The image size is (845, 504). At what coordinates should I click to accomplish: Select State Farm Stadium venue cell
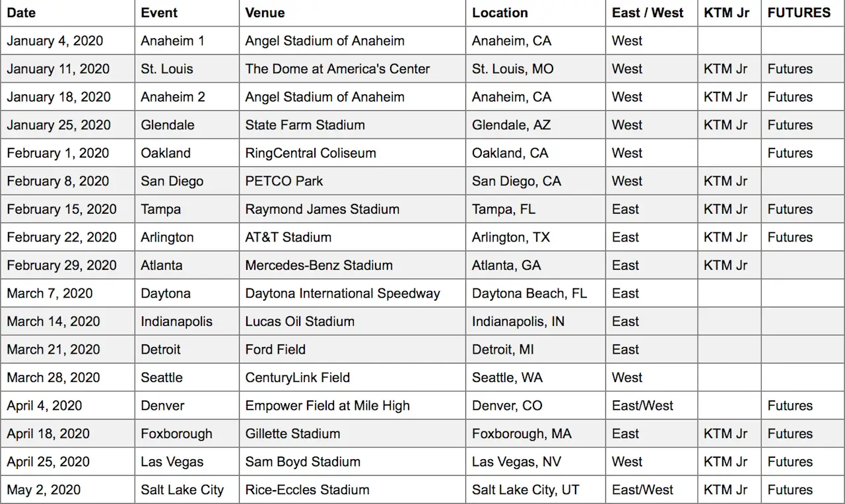pyautogui.click(x=353, y=125)
